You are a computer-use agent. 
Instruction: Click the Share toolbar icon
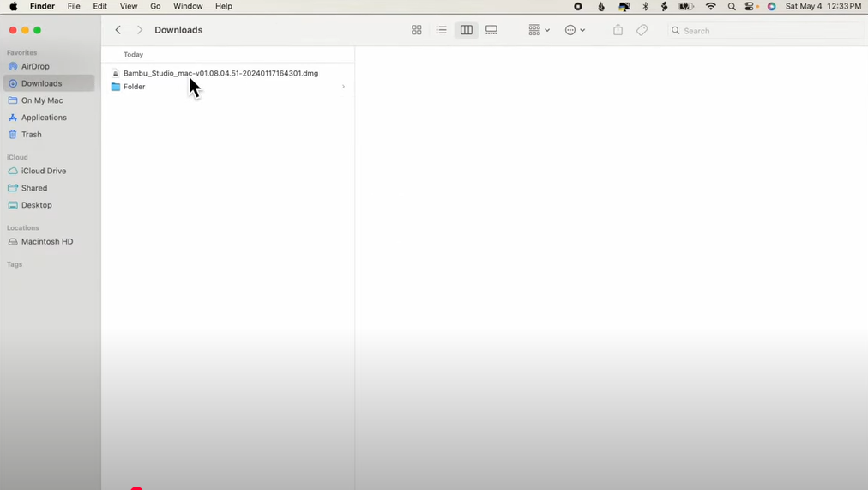pos(618,30)
